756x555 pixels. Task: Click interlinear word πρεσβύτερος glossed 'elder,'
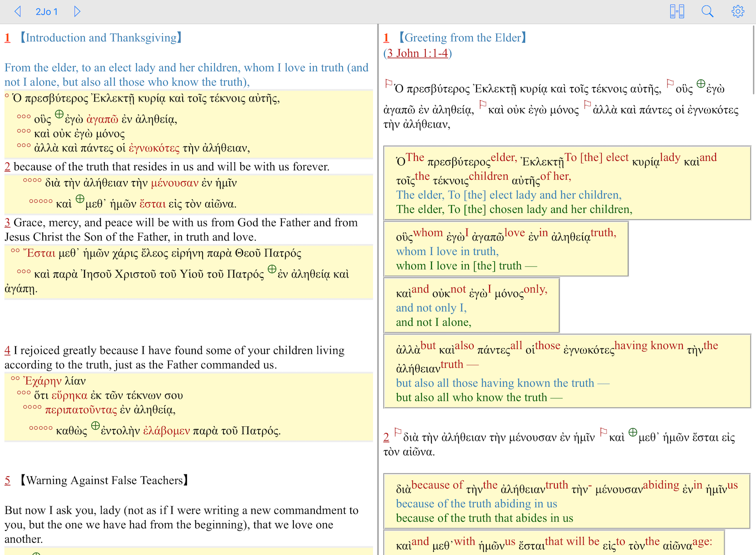tap(459, 162)
